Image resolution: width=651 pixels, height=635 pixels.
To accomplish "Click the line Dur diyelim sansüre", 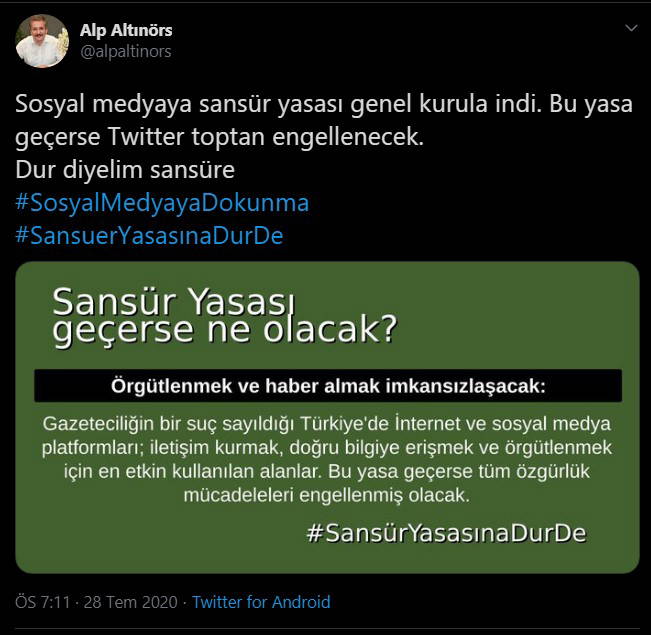I will pos(125,170).
